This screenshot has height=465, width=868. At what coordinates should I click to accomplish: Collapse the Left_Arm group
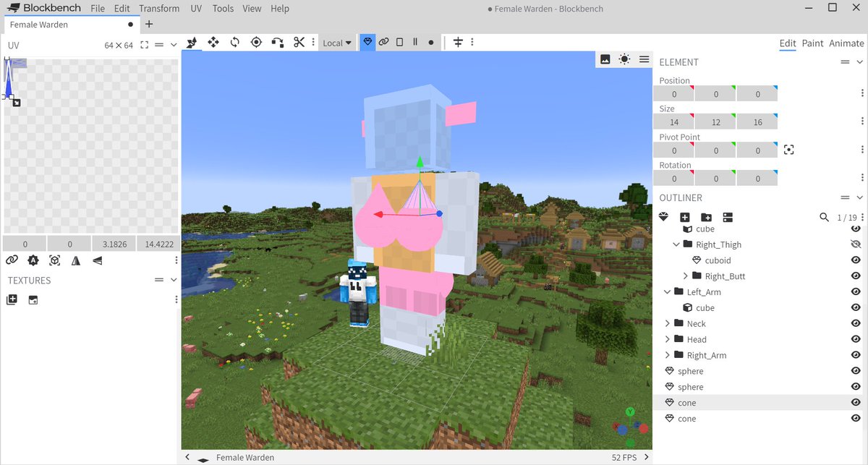[667, 292]
